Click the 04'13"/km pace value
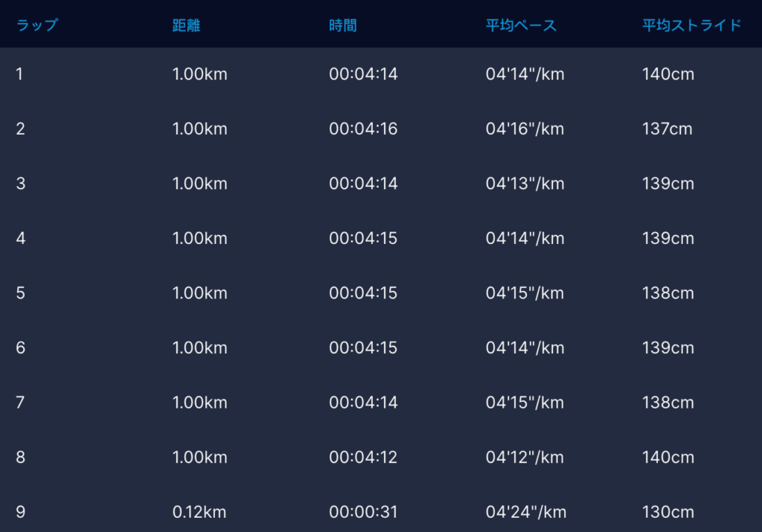The image size is (762, 532). click(525, 184)
